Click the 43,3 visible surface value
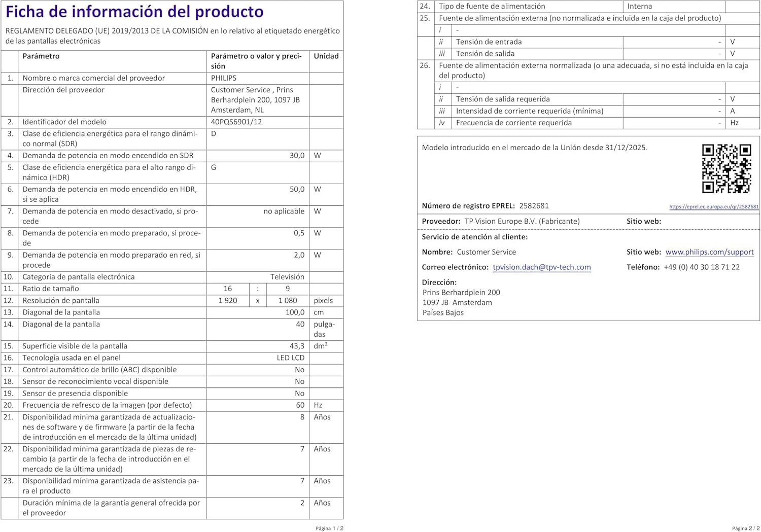The image size is (761, 532). tap(297, 346)
